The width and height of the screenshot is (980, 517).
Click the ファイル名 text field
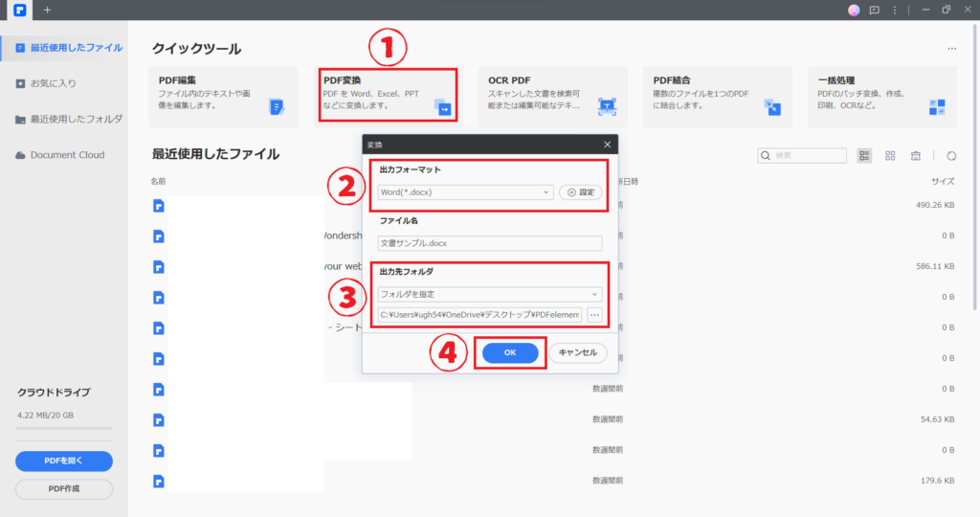coord(490,243)
